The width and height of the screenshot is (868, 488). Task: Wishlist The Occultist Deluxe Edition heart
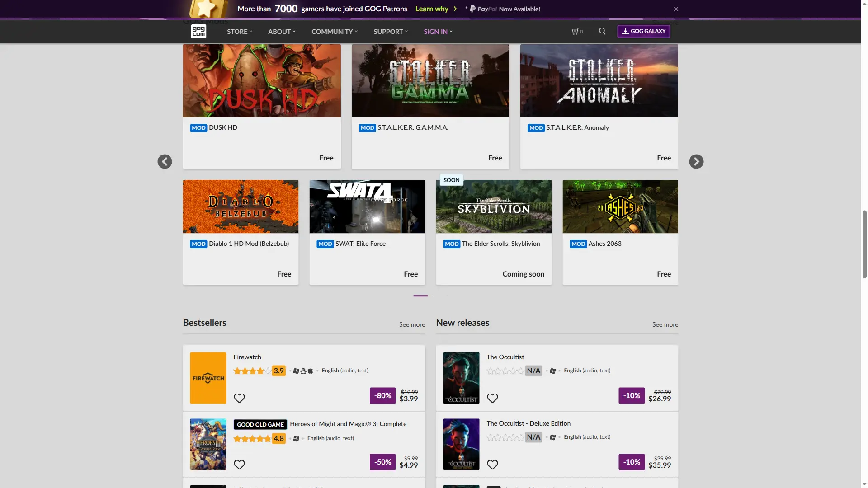[x=492, y=465]
